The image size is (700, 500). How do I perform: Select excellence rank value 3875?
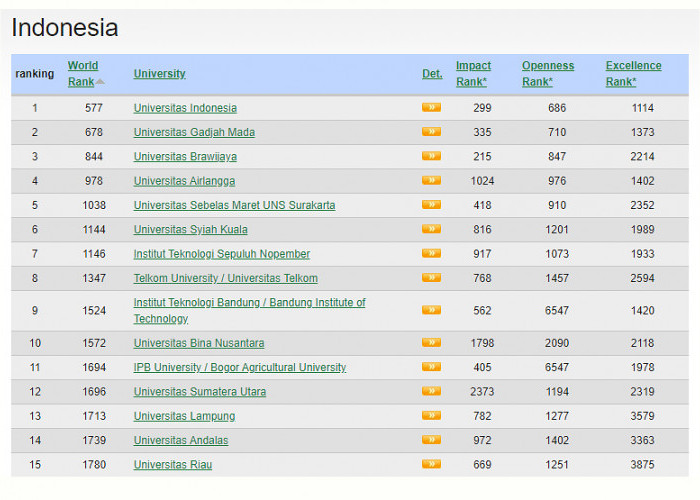coord(642,465)
